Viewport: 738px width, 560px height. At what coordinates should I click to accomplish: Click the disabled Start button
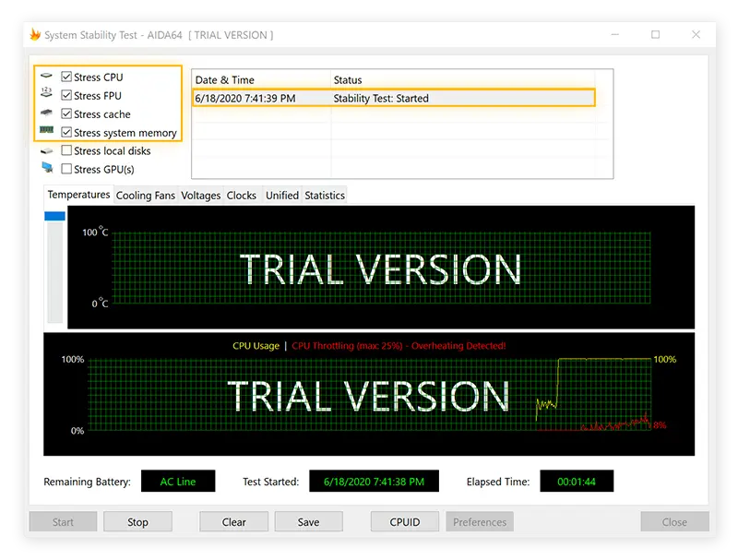[x=63, y=522]
